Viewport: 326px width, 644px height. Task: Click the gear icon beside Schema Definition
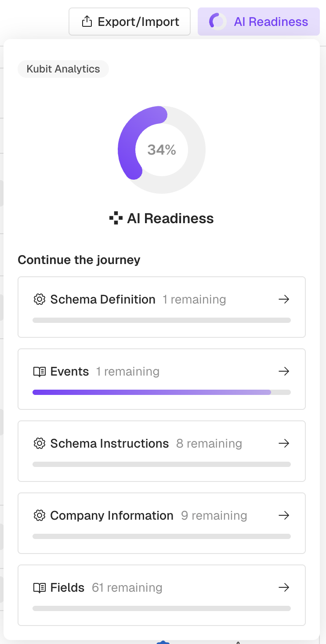click(40, 300)
